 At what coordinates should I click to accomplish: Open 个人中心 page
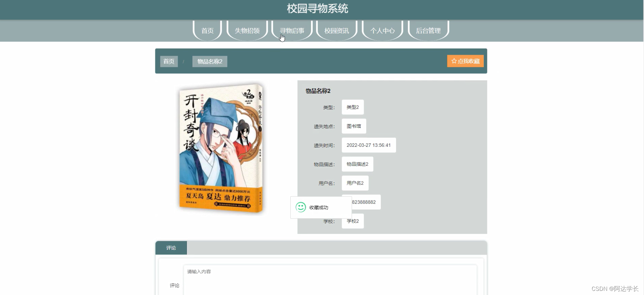coord(383,31)
